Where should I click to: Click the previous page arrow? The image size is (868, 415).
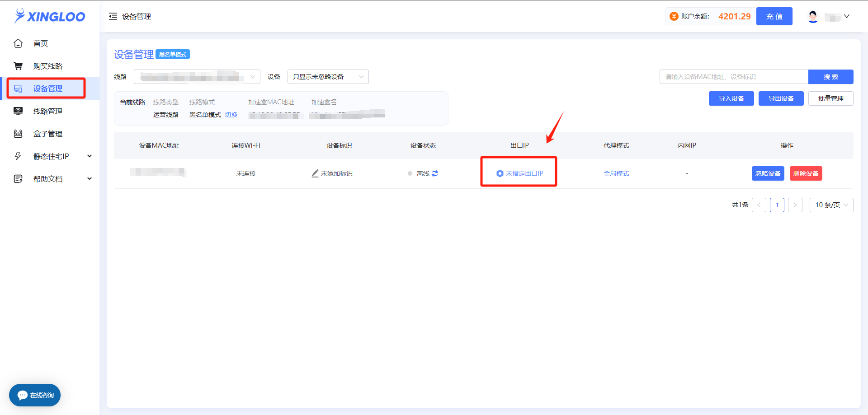[759, 205]
